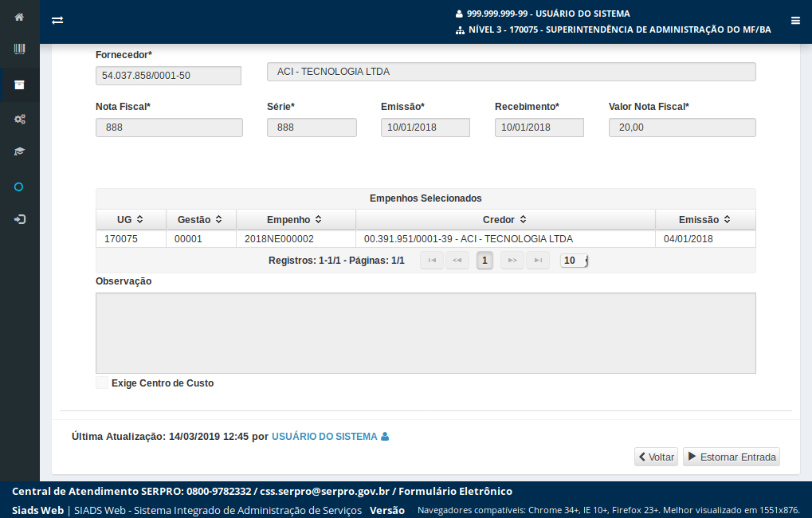Open the Formulário Eletrônico link

(x=455, y=491)
